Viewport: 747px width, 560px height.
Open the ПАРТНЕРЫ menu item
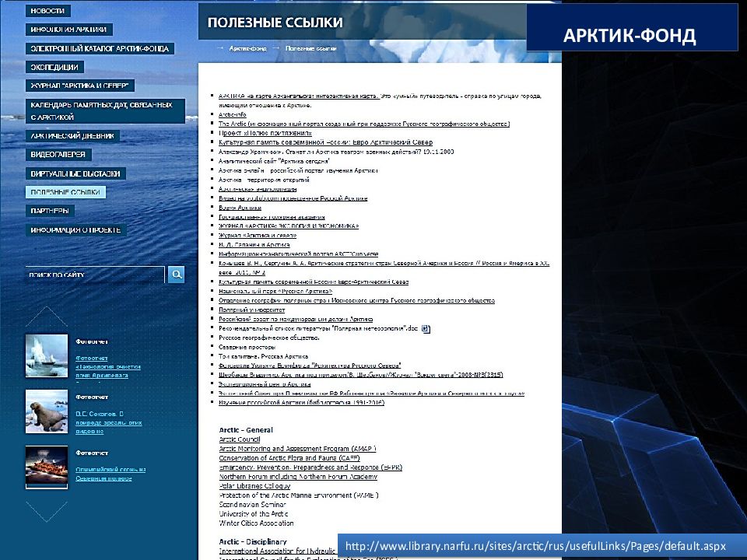coord(50,211)
